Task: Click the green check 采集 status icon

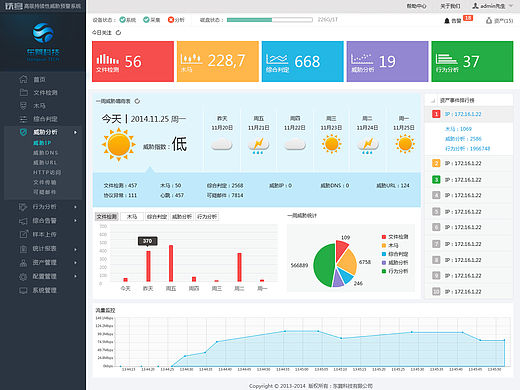Action: pyautogui.click(x=146, y=20)
